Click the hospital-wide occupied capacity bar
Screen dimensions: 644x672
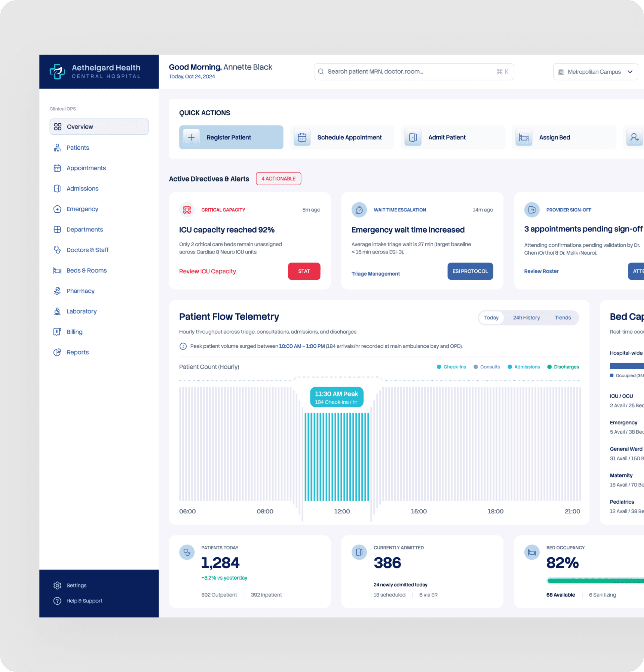(627, 365)
